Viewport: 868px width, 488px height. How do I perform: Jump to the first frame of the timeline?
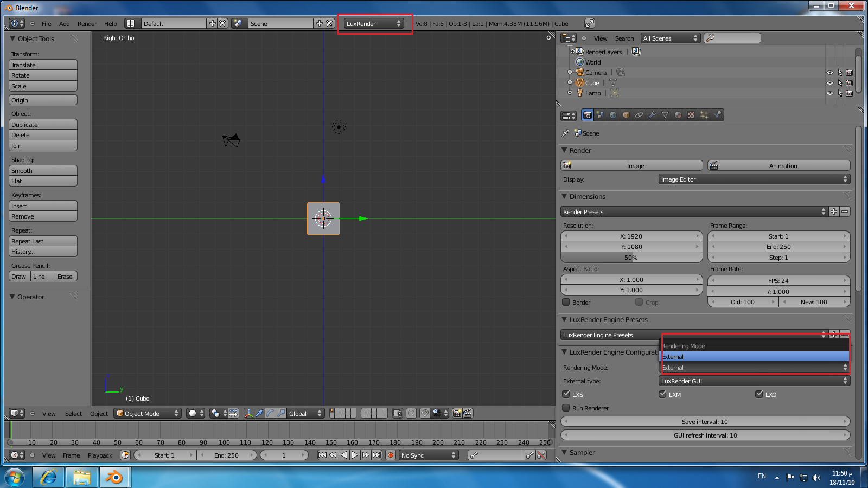[x=322, y=455]
